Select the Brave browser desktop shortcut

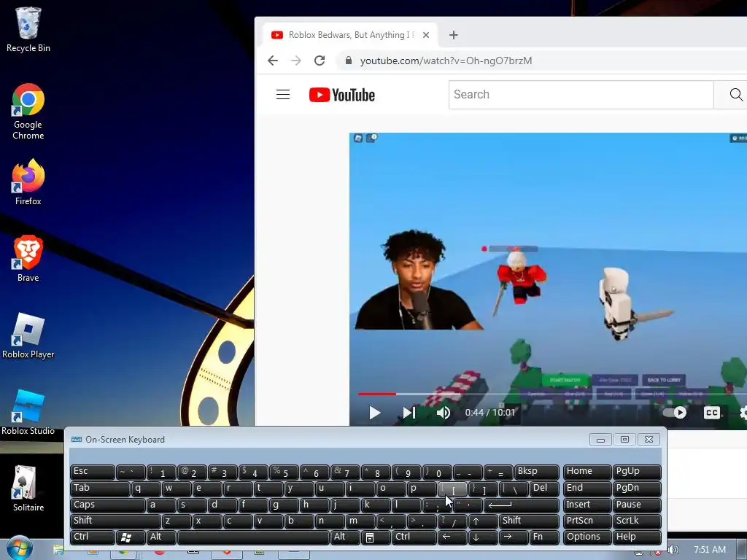coord(28,259)
